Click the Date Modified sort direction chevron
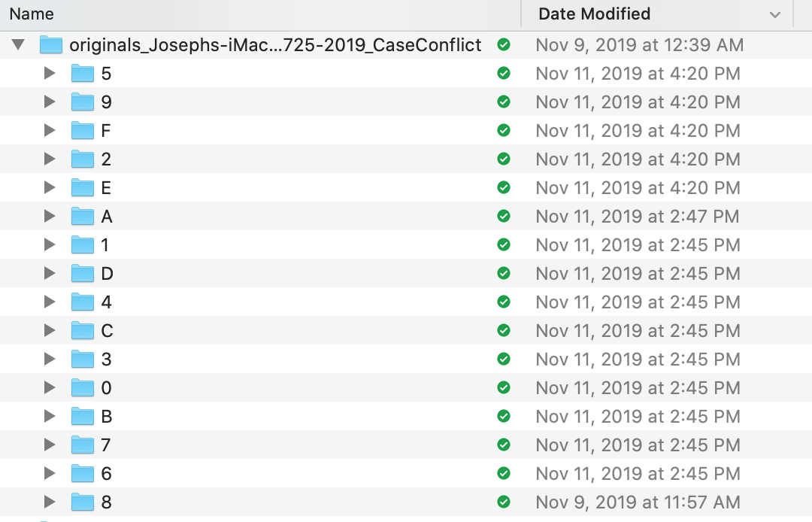 point(774,14)
